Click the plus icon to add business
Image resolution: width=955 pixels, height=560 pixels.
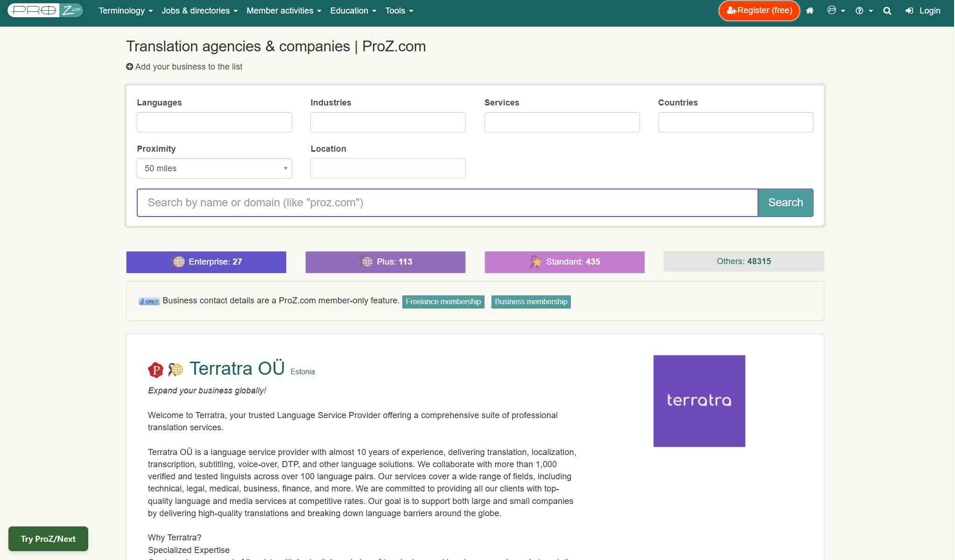[x=129, y=67]
